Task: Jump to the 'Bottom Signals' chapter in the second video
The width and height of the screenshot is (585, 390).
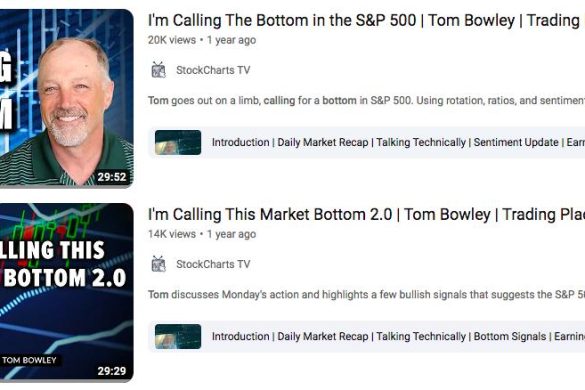Action: (x=510, y=336)
